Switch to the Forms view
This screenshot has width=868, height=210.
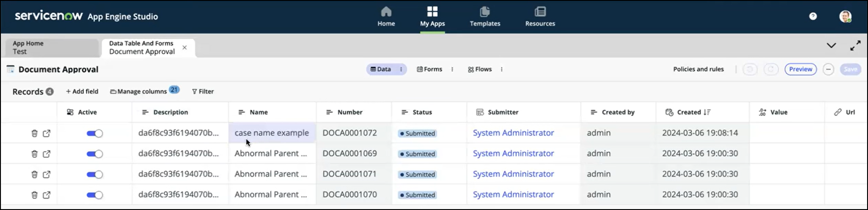click(429, 69)
